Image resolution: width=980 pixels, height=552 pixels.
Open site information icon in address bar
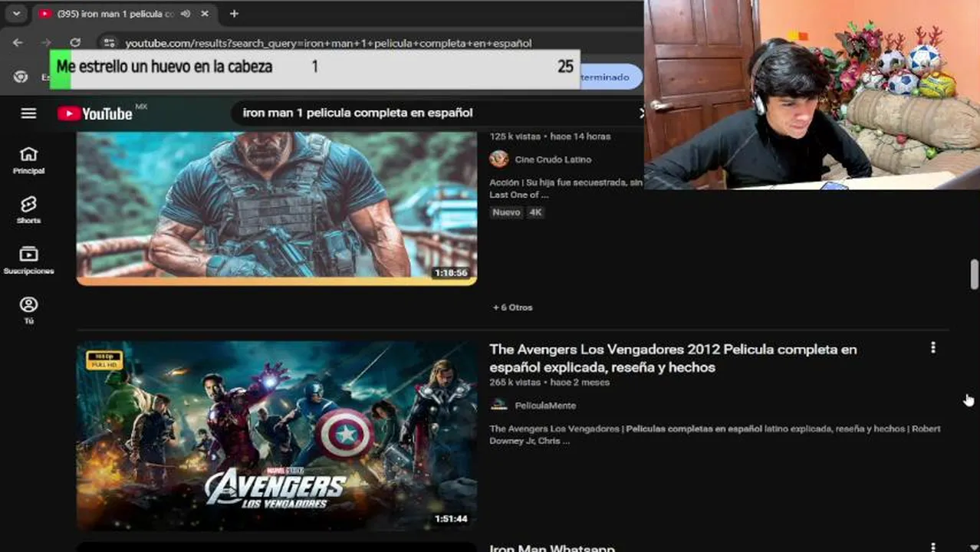(109, 43)
